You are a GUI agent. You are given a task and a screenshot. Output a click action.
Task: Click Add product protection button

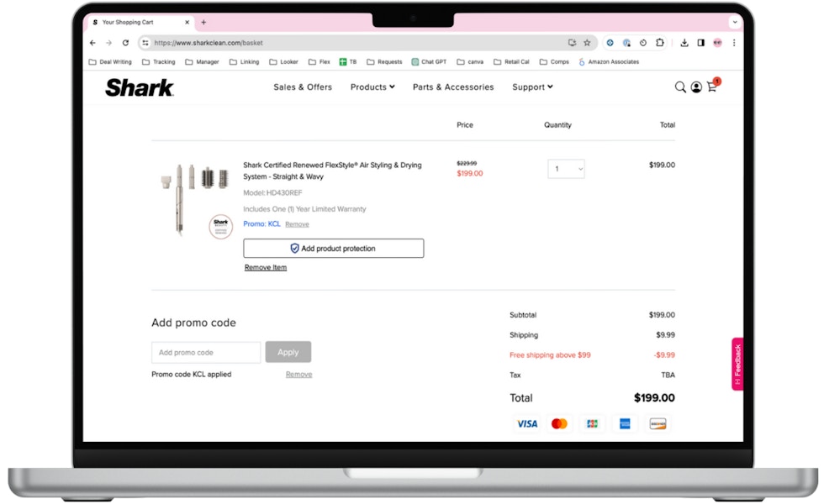(334, 249)
